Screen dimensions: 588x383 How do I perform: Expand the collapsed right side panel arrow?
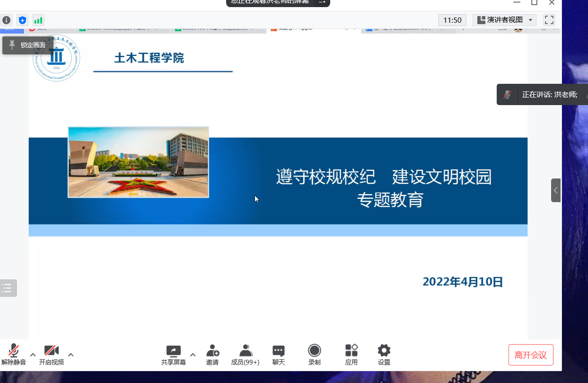[556, 190]
